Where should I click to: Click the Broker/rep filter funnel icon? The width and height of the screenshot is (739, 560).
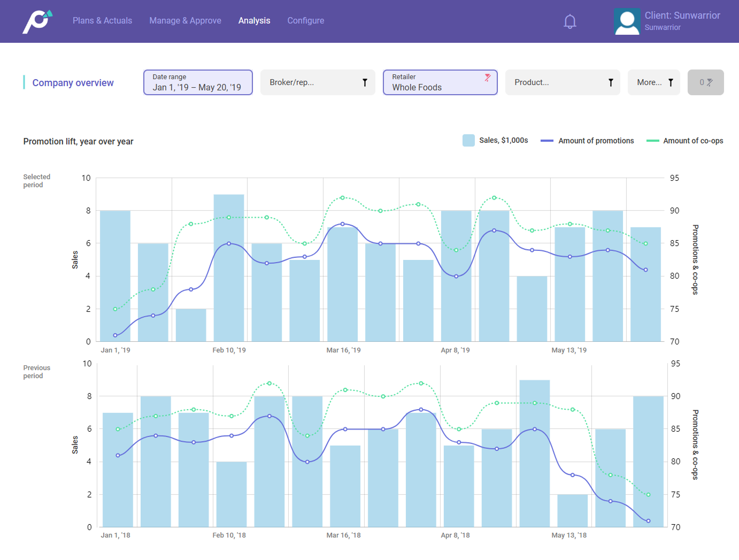pyautogui.click(x=365, y=82)
